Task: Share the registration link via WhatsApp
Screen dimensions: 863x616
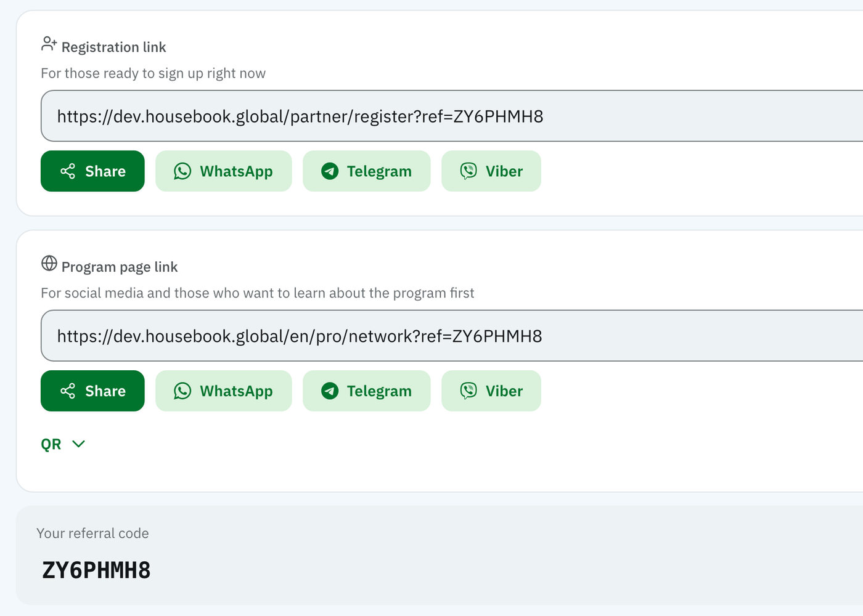Action: pyautogui.click(x=223, y=171)
